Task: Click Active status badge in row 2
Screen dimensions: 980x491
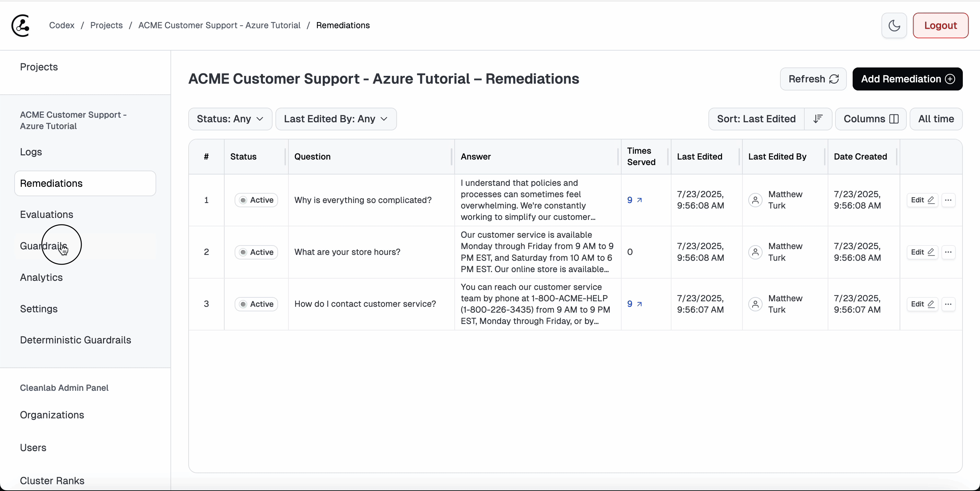Action: pyautogui.click(x=256, y=252)
